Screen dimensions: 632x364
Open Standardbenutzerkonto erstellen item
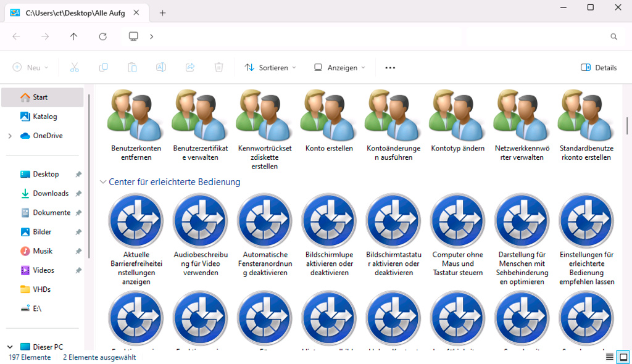(586, 125)
